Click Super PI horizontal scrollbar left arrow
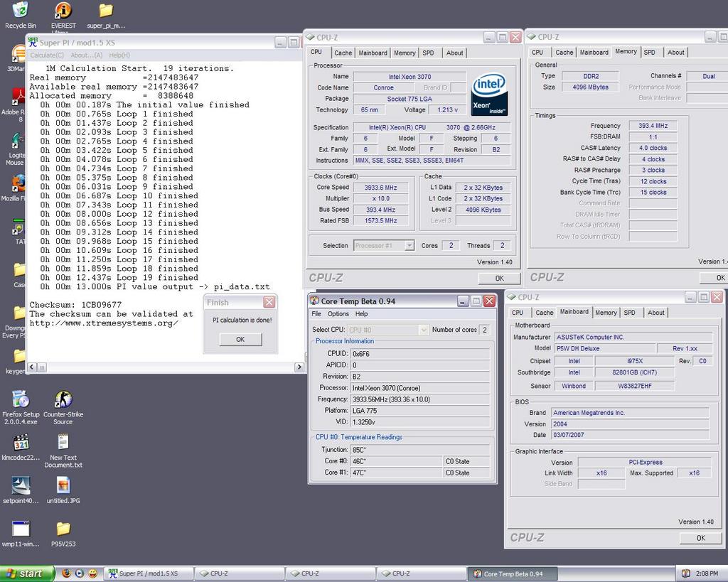Viewport: 728px width, 582px height. 31,367
